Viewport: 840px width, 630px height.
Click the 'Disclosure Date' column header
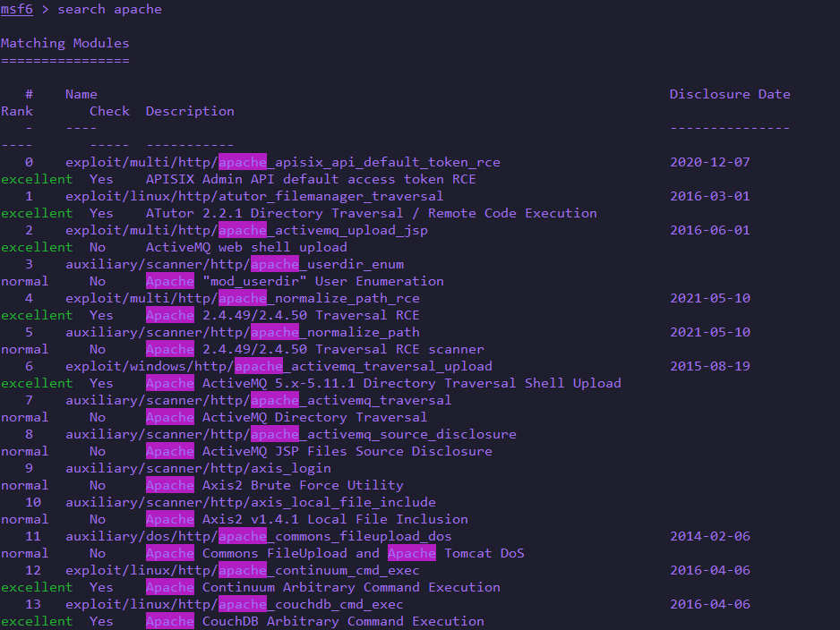[730, 94]
